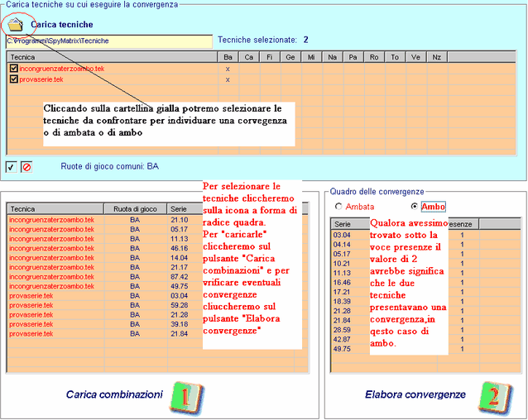Screen dimensions: 528x420
Task: Click convergence serie 42.87
Action: click(342, 339)
